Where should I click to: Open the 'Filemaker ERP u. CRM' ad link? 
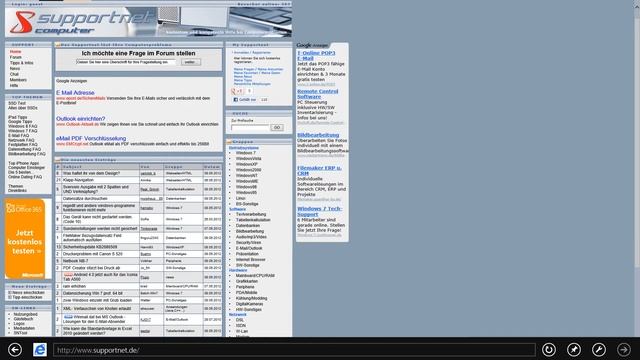[x=319, y=171]
